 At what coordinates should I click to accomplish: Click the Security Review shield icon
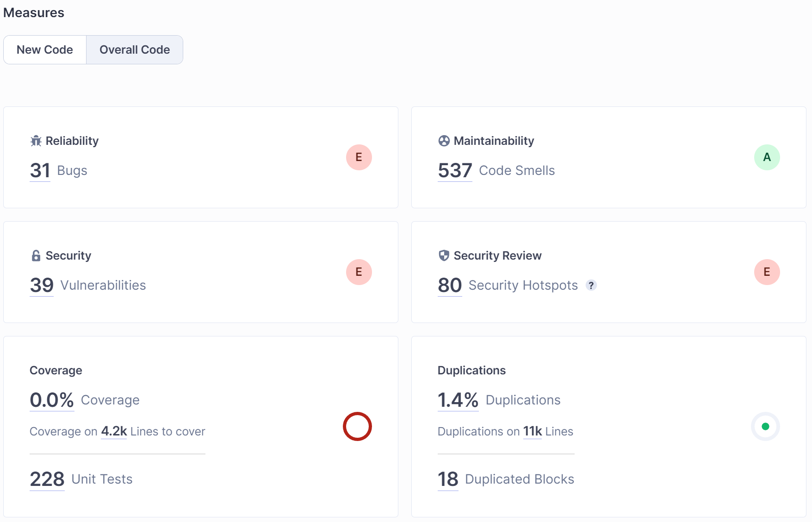444,255
